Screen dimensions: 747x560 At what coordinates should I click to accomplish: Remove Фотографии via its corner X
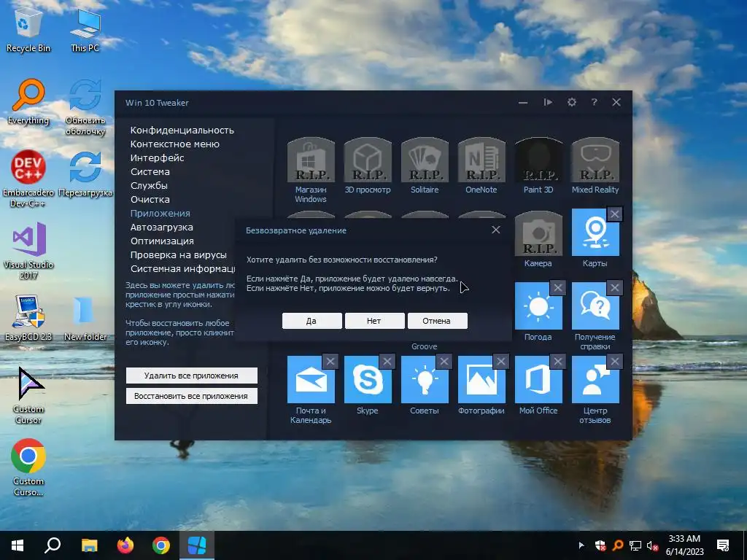(x=500, y=362)
